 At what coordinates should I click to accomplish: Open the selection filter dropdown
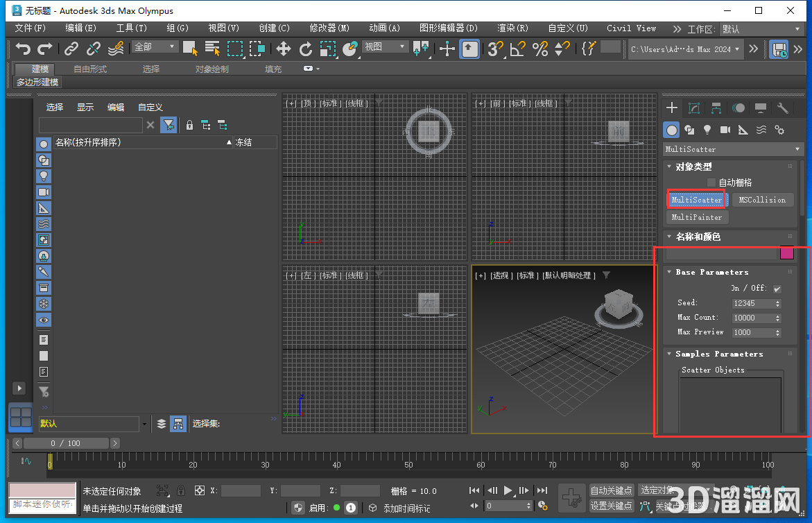155,47
